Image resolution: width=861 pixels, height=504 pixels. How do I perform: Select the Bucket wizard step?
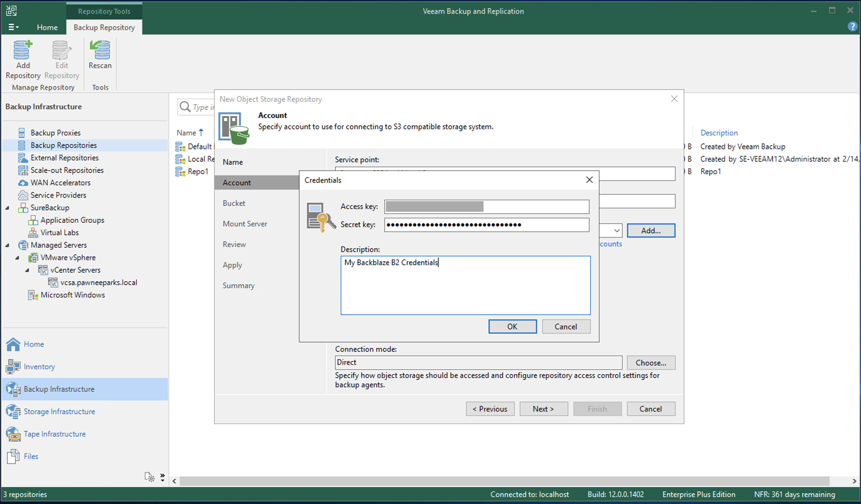pos(234,203)
